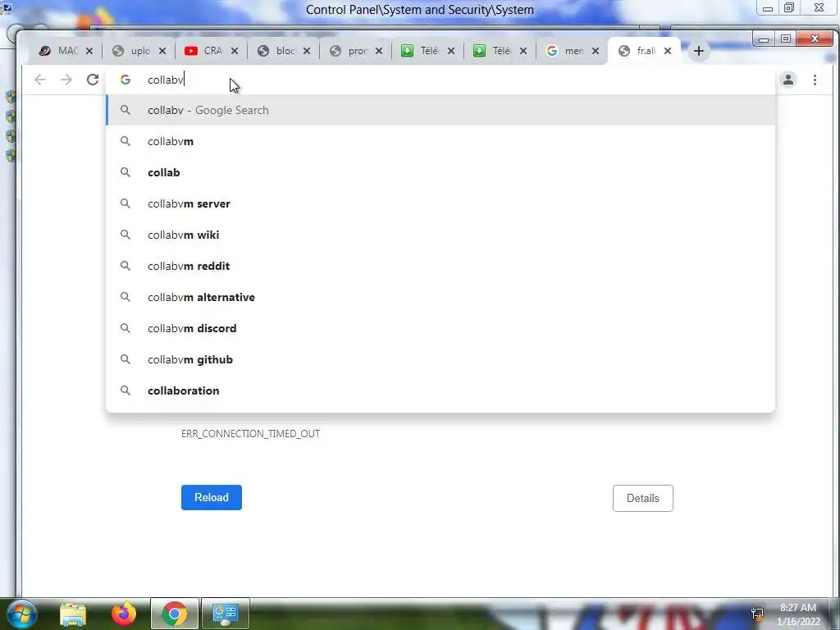Choose the 'collaboration' suggestion
840x630 pixels.
click(441, 390)
